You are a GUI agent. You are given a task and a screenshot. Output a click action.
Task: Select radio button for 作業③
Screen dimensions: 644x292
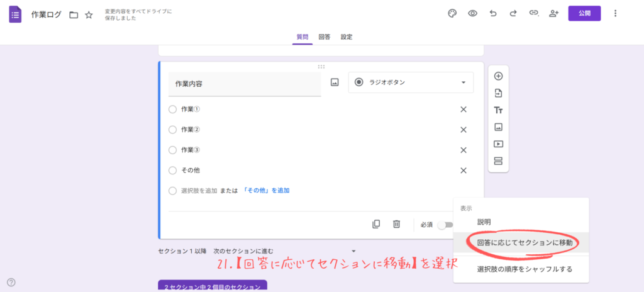tap(172, 150)
